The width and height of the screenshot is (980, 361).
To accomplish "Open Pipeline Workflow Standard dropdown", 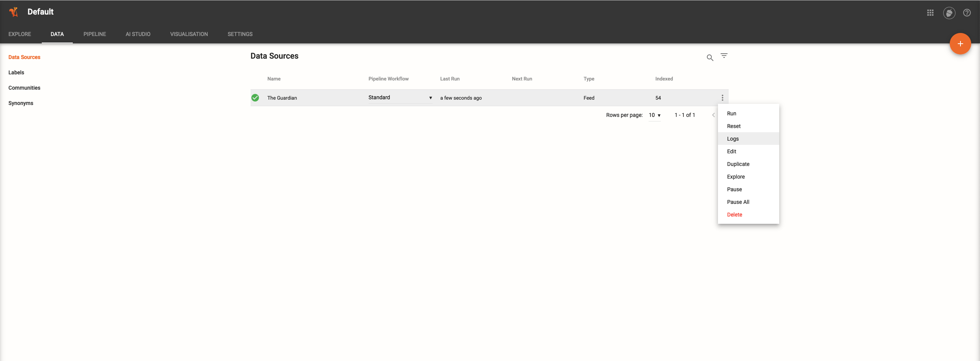I will (x=400, y=98).
